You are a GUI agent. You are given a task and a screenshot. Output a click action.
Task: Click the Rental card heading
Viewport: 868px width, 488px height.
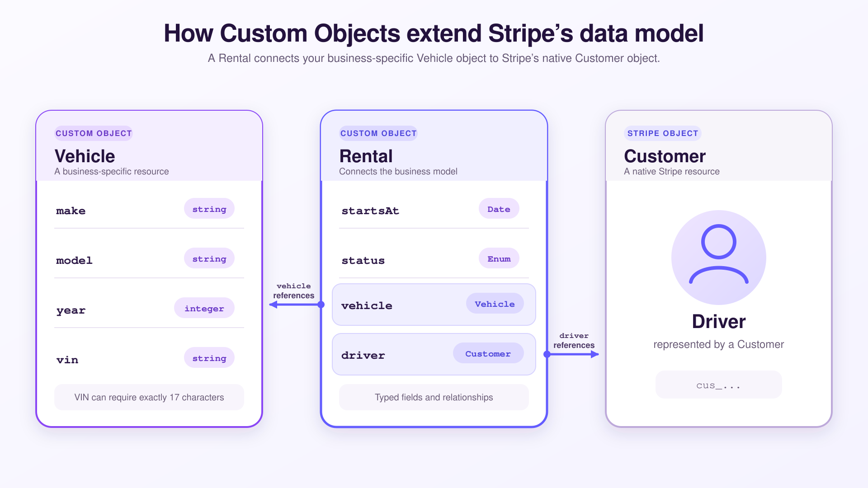[x=366, y=156]
